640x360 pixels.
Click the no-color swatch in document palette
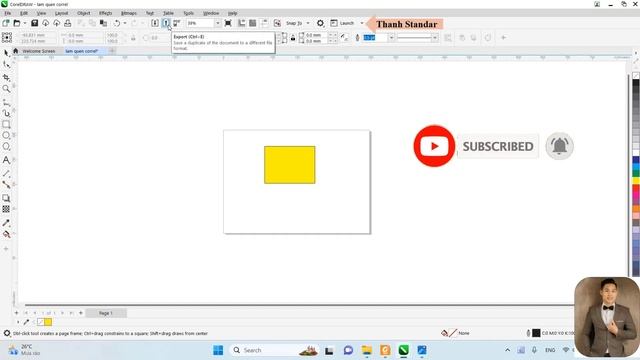(x=40, y=322)
